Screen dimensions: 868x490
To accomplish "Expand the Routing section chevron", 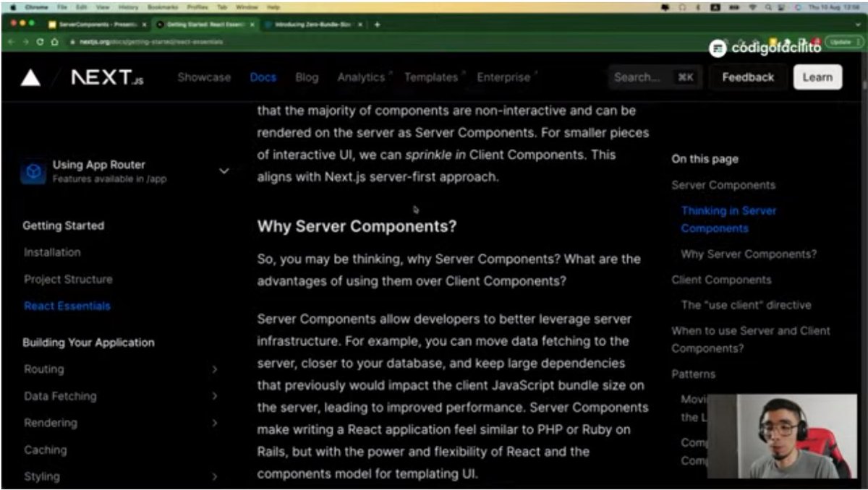I will coord(214,369).
